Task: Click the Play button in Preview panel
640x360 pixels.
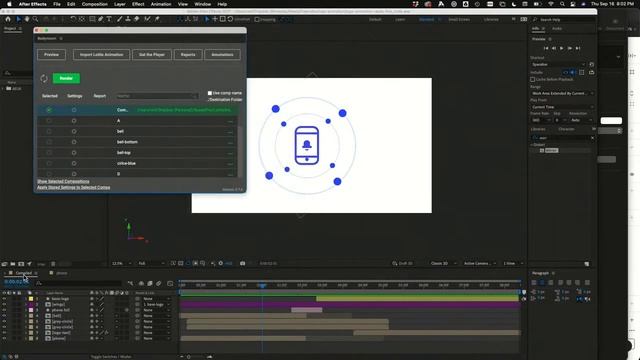Action: point(562,48)
